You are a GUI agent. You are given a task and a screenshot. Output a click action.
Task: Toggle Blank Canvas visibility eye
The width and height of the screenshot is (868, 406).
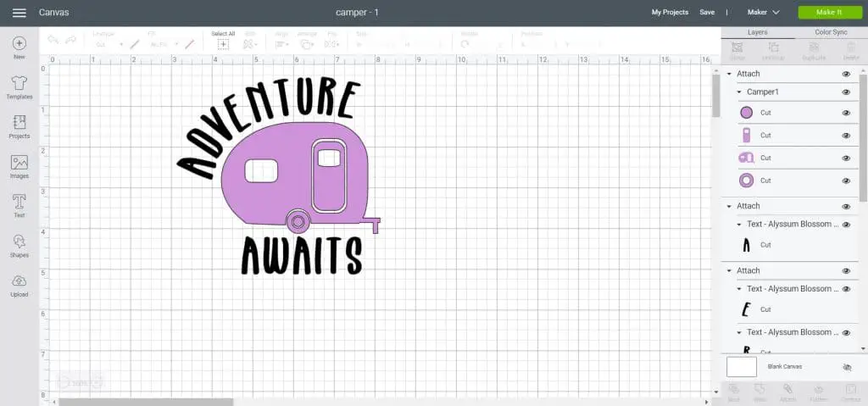click(x=847, y=367)
